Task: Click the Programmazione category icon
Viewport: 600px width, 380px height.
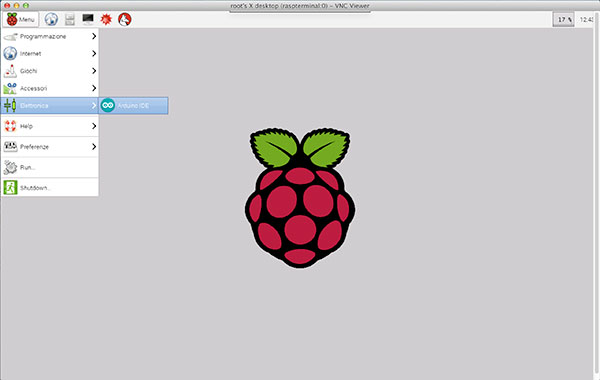Action: (10, 37)
